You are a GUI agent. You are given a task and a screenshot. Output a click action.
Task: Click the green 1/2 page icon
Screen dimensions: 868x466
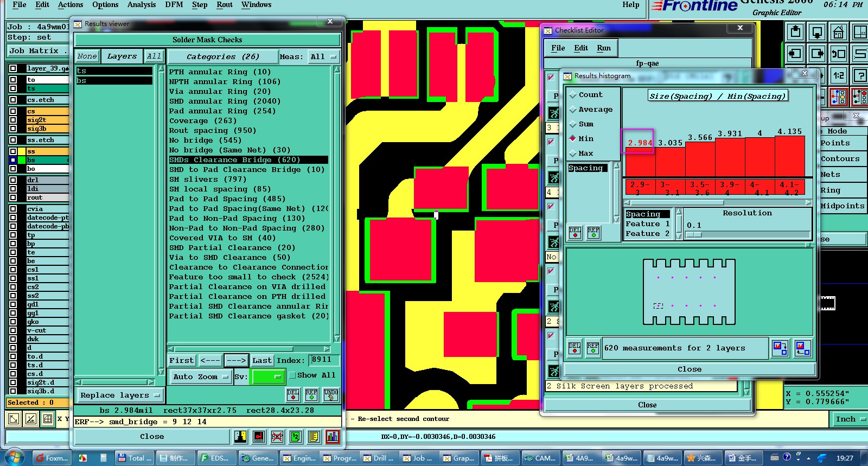[296, 437]
